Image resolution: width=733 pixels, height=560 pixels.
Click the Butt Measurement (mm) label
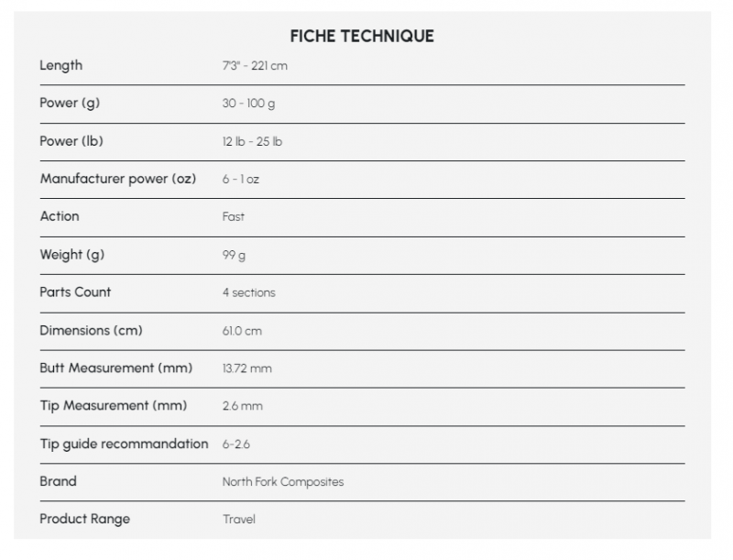pos(116,368)
